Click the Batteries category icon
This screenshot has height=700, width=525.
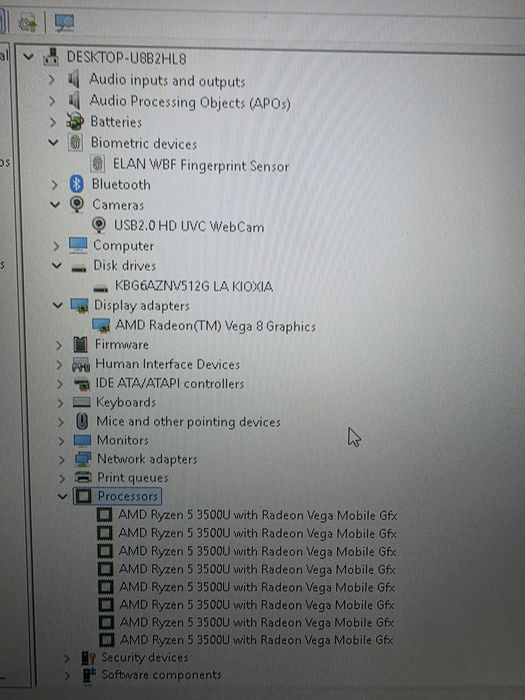coord(75,121)
